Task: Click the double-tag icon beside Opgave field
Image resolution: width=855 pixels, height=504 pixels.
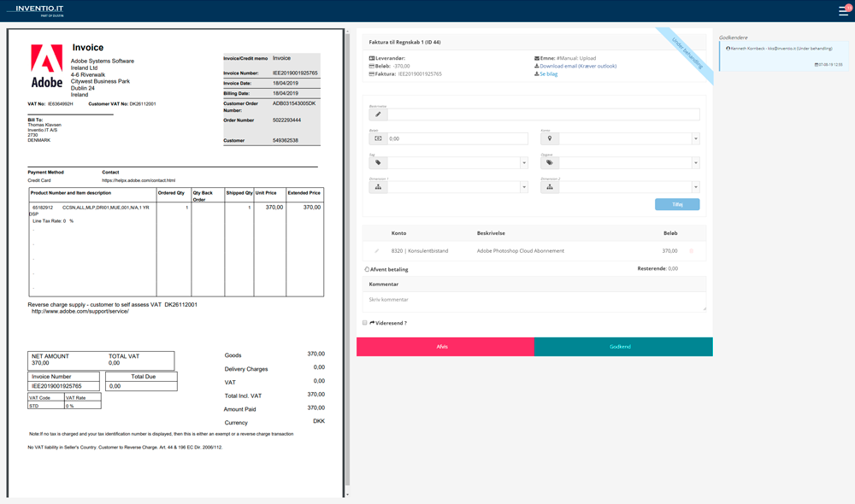Action: pyautogui.click(x=550, y=162)
